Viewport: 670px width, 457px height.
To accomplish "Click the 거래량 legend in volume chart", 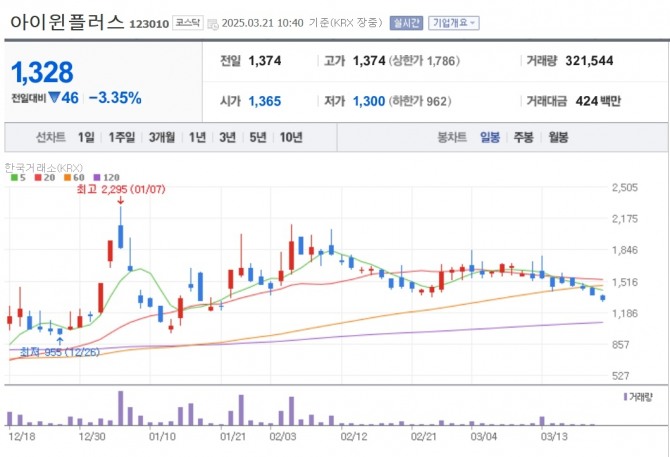I will click(638, 397).
